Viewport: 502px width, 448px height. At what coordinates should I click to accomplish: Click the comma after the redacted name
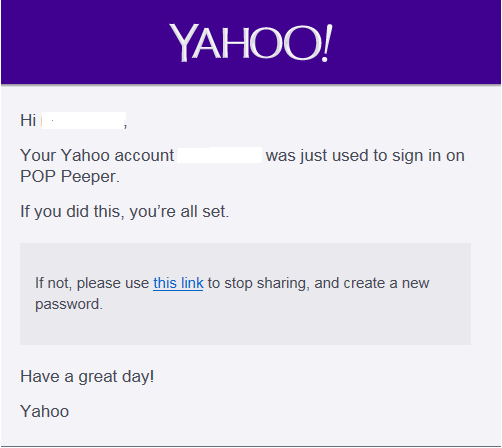click(x=125, y=126)
